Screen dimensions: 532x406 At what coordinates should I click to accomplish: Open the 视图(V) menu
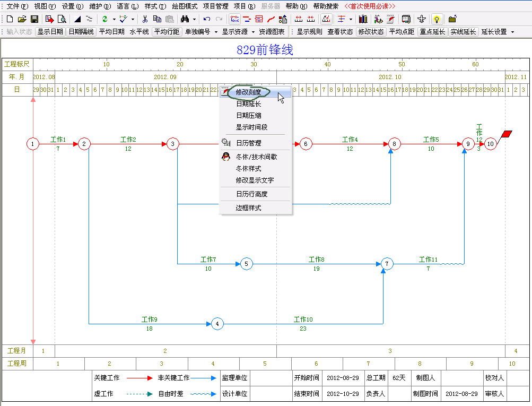click(x=45, y=6)
